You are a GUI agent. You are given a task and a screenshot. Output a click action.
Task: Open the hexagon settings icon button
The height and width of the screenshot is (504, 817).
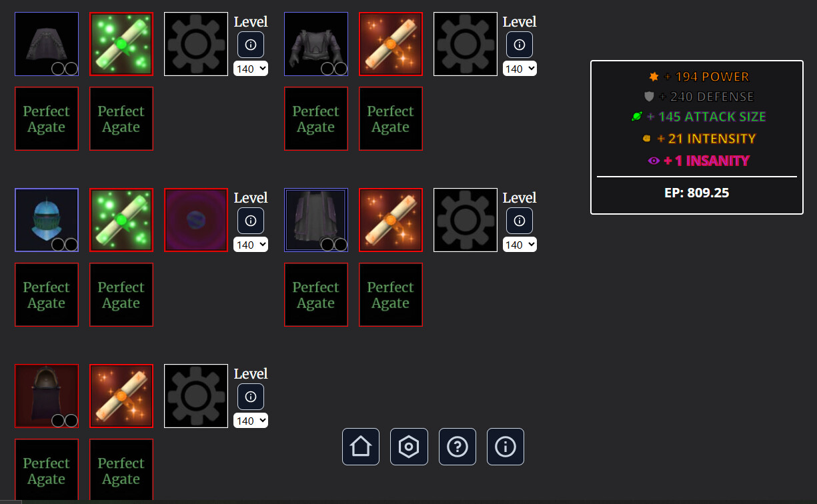click(409, 447)
